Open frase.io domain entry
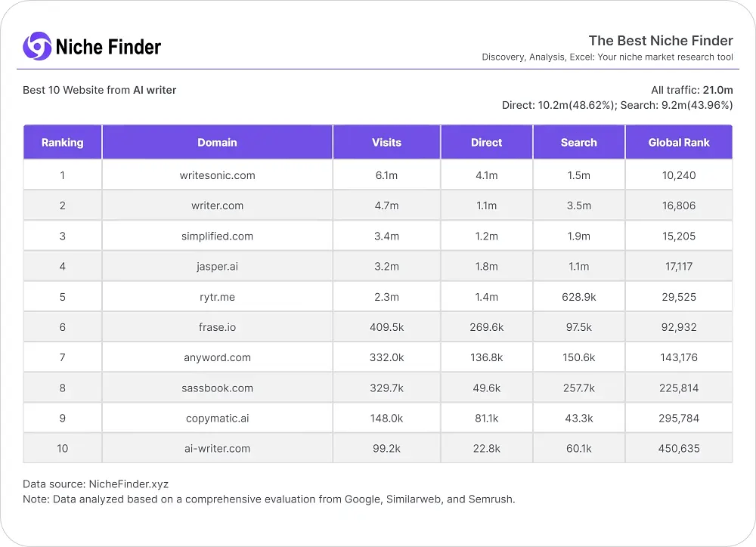 pos(217,327)
